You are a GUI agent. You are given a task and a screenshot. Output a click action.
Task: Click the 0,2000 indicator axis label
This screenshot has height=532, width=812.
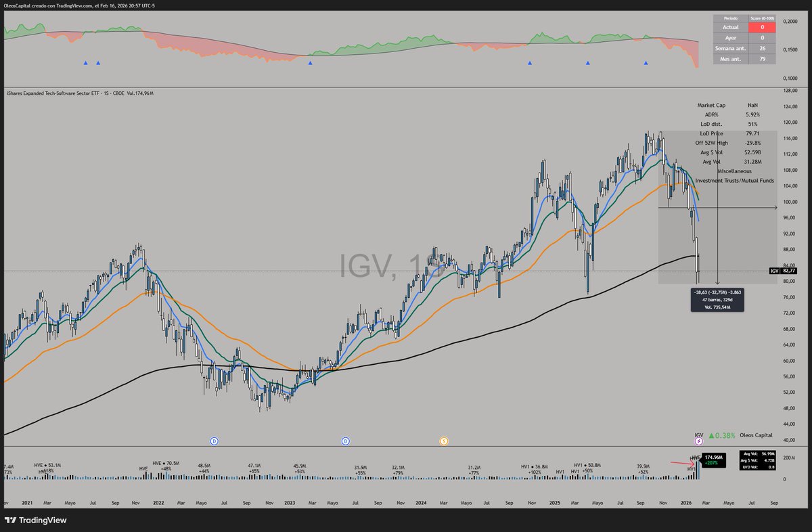790,22
